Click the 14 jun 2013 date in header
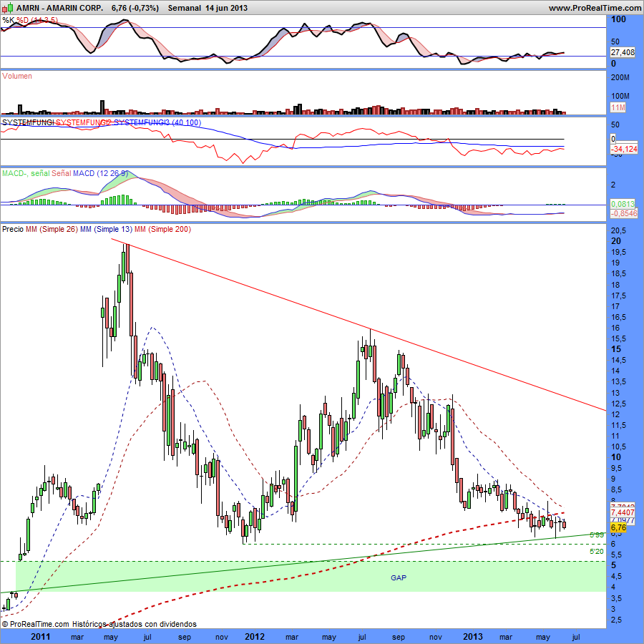The image size is (644, 644). tap(226, 8)
